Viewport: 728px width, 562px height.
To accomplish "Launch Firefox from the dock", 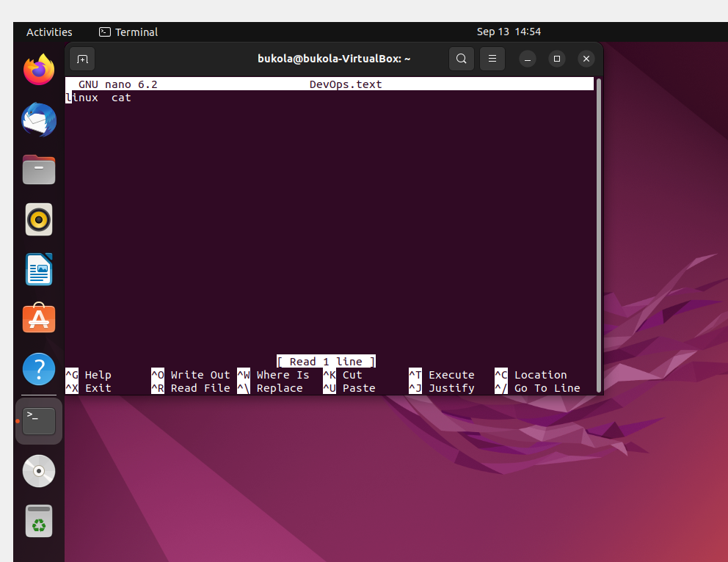I will 38,70.
